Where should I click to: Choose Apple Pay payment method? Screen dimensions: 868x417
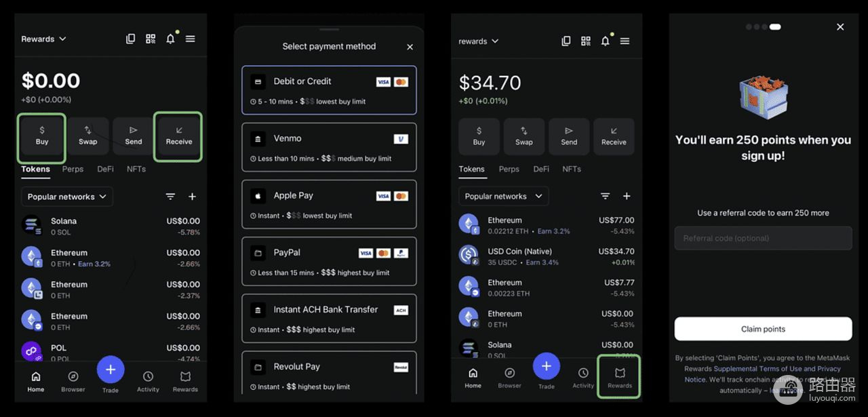point(329,204)
